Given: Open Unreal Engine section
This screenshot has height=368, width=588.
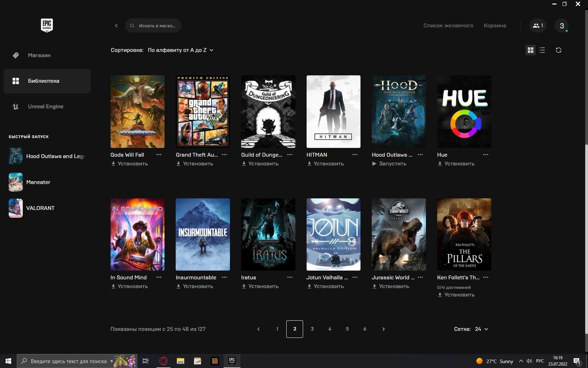Looking at the screenshot, I should pos(47,107).
